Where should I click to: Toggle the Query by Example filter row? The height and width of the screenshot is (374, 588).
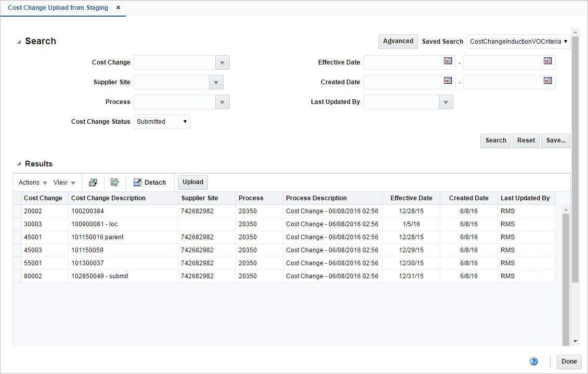pos(114,182)
